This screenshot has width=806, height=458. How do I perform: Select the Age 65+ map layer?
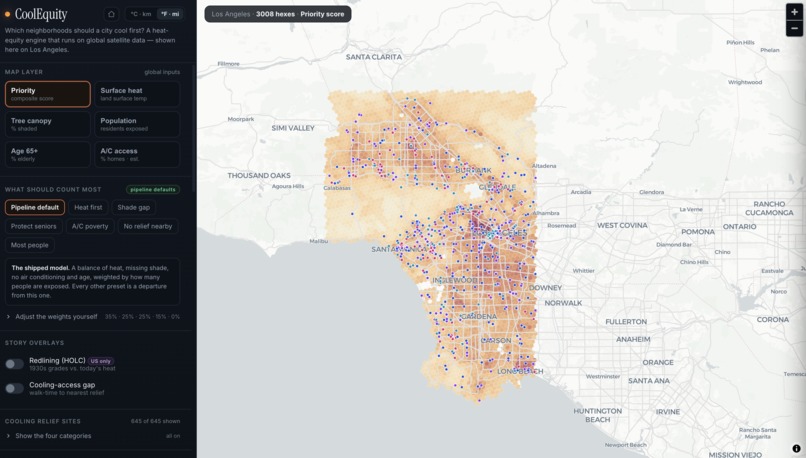tap(48, 155)
